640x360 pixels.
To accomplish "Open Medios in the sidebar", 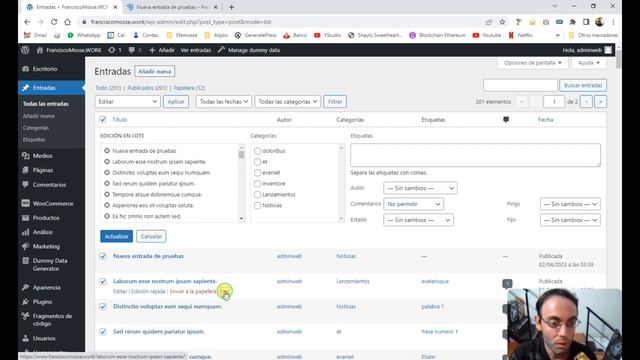I will click(x=42, y=156).
